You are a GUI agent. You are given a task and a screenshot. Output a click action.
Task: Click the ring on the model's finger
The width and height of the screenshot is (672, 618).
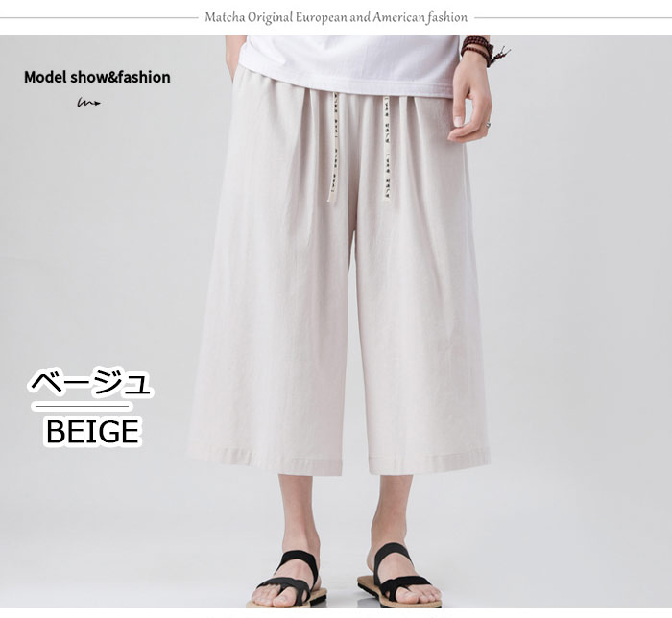click(x=488, y=125)
